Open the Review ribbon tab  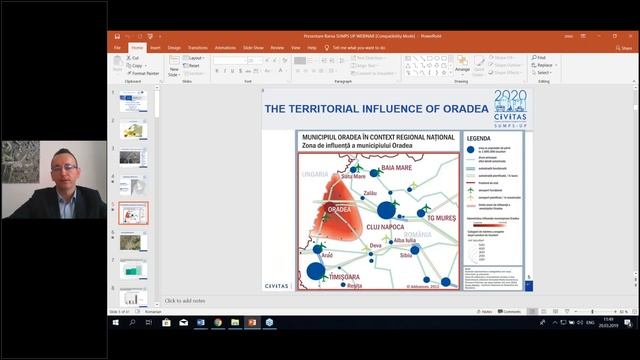pyautogui.click(x=277, y=48)
